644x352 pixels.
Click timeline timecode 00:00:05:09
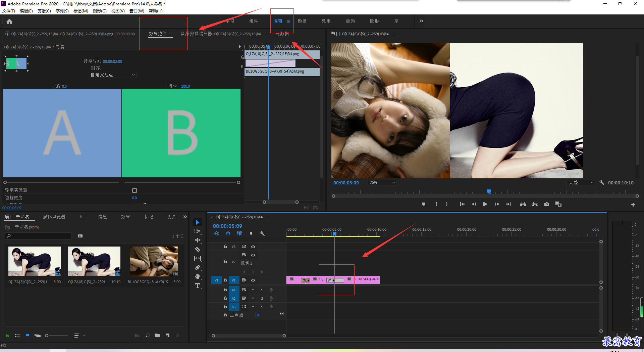coord(227,226)
